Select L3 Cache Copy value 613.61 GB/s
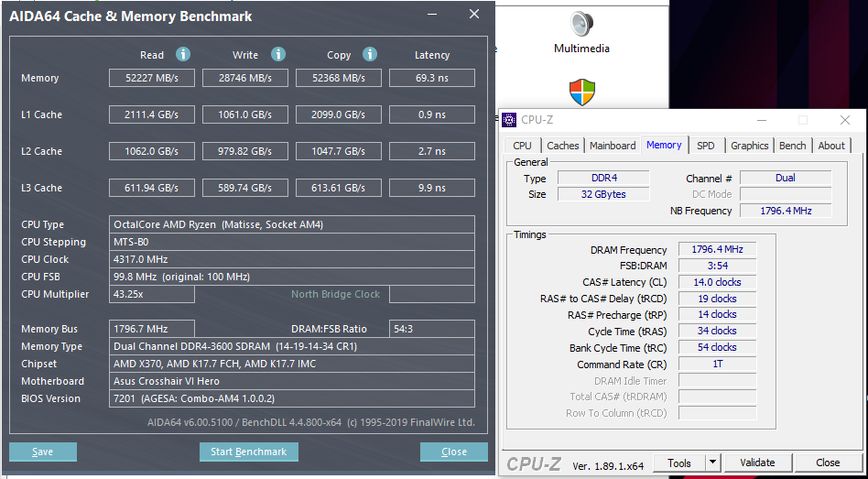 (x=339, y=188)
